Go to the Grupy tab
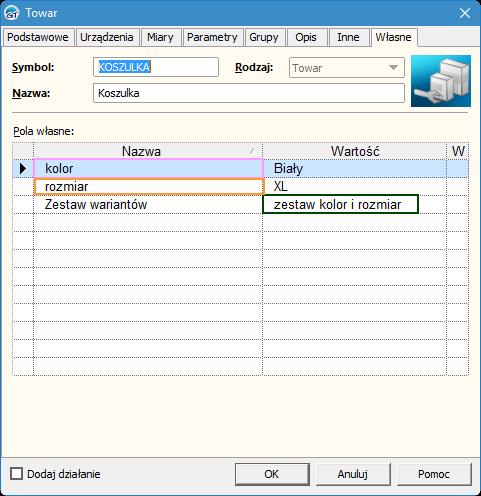 [x=264, y=37]
